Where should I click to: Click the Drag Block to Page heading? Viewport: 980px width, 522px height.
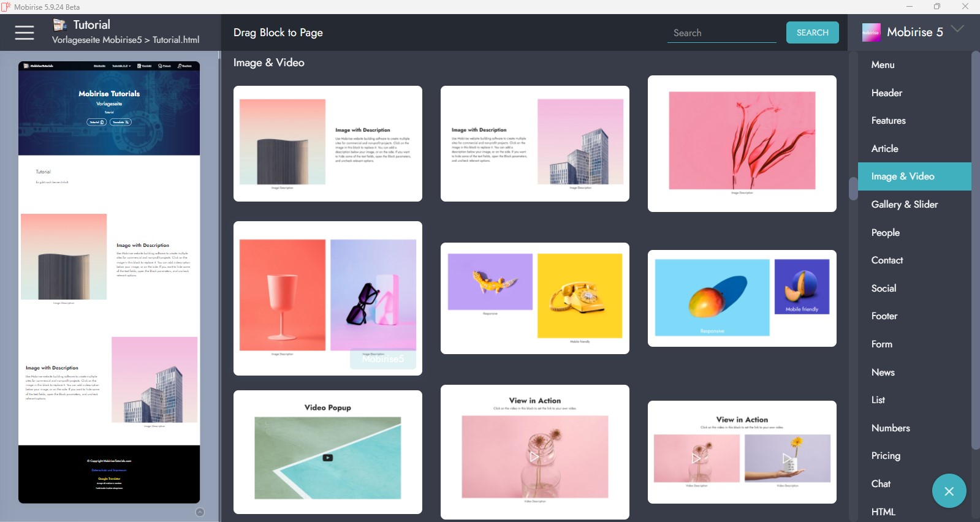point(278,33)
